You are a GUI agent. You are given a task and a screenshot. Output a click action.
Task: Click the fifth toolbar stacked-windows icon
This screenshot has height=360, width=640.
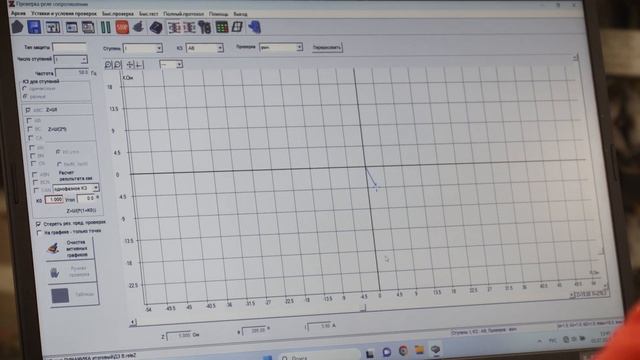pyautogui.click(x=88, y=27)
